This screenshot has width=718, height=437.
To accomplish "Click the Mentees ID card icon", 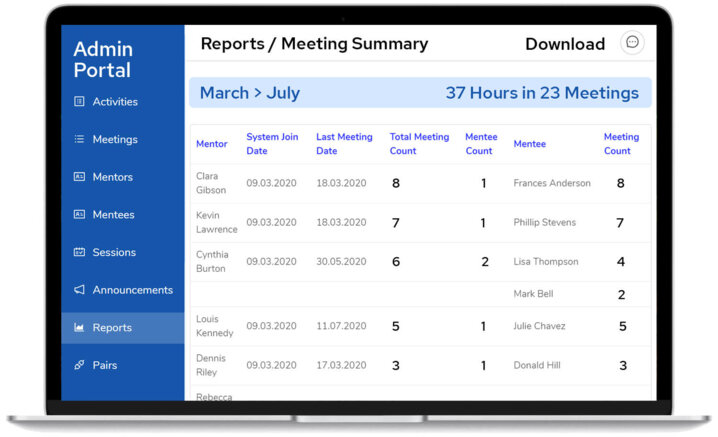I will click(x=79, y=214).
